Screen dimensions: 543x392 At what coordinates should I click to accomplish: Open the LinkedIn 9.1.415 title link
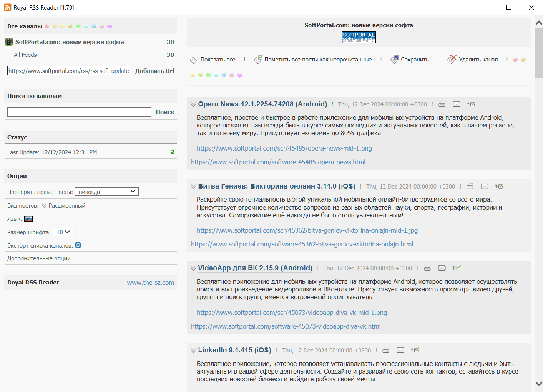click(235, 350)
